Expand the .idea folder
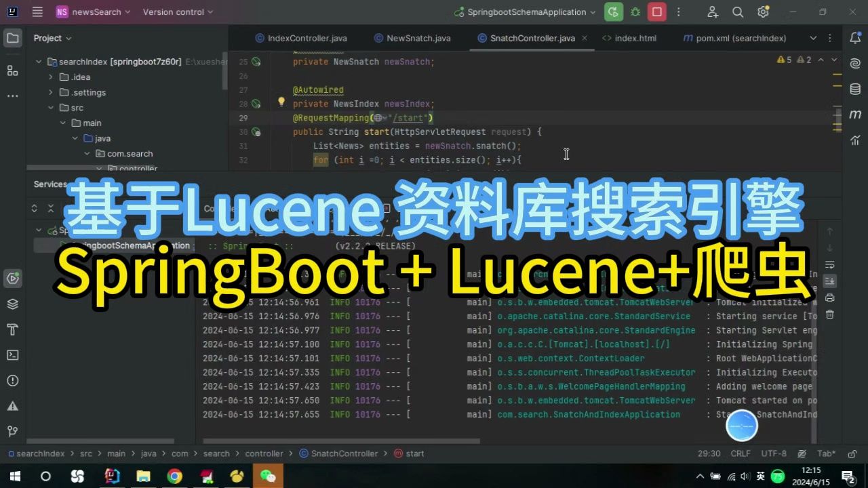This screenshot has width=868, height=488. click(x=51, y=77)
